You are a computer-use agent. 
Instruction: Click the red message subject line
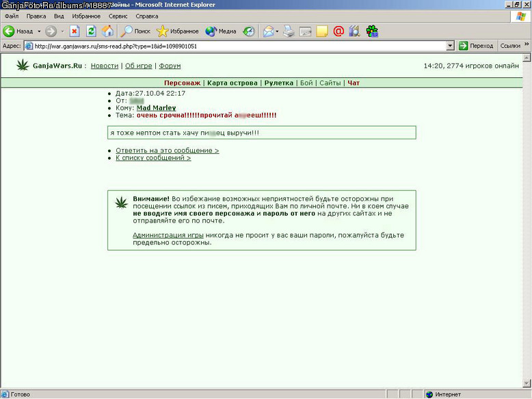207,115
